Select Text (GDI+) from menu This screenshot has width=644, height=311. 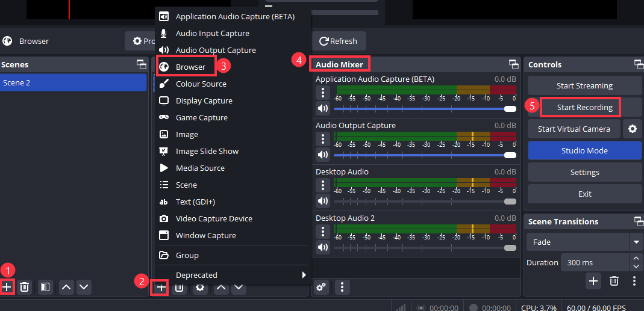233,202
